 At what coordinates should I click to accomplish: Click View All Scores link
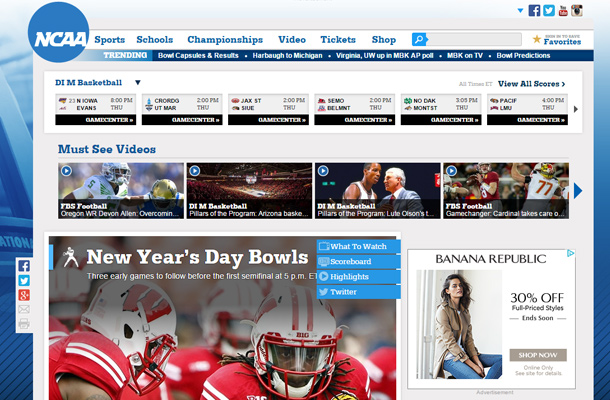coord(531,84)
